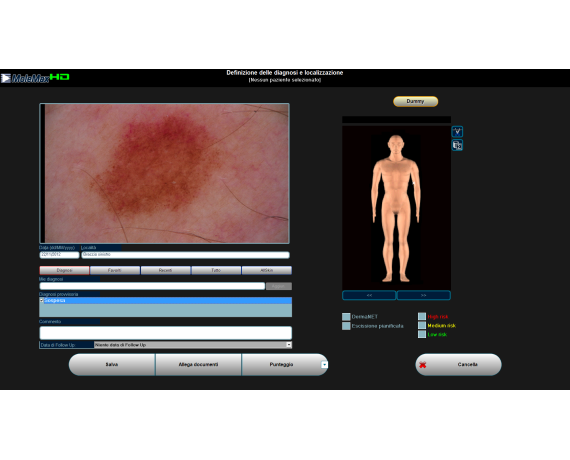Tick the DermaMET checkbox
This screenshot has height=460, width=570.
tap(346, 317)
